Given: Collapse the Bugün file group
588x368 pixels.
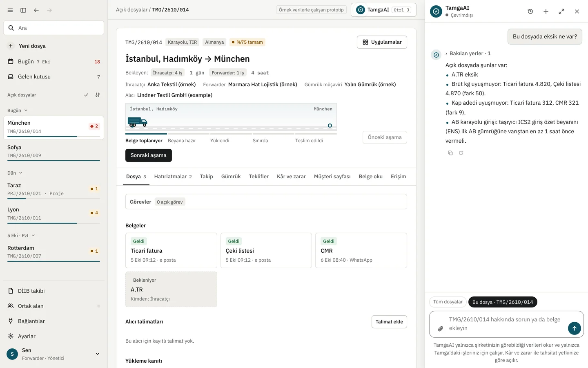Looking at the screenshot, I should [18, 110].
